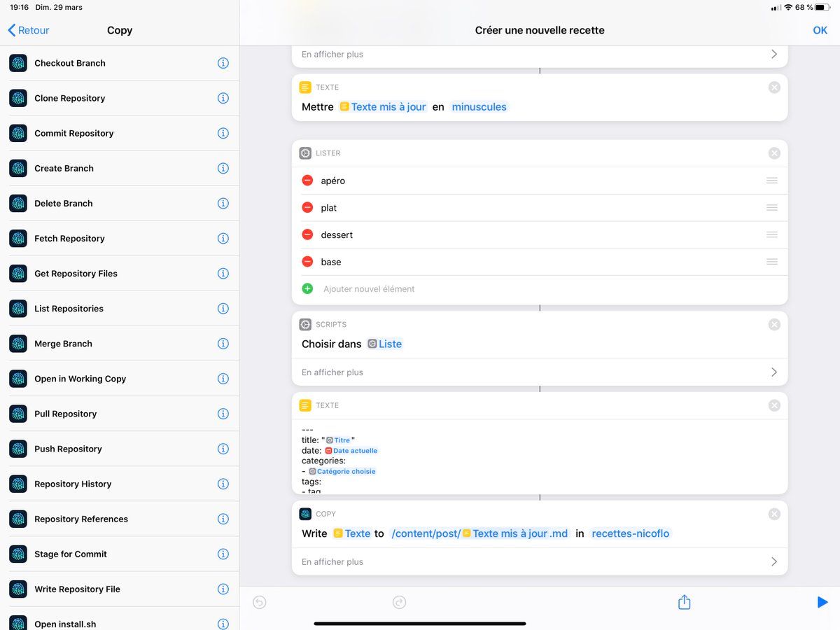
Task: Close the Lister action block
Action: pyautogui.click(x=774, y=153)
